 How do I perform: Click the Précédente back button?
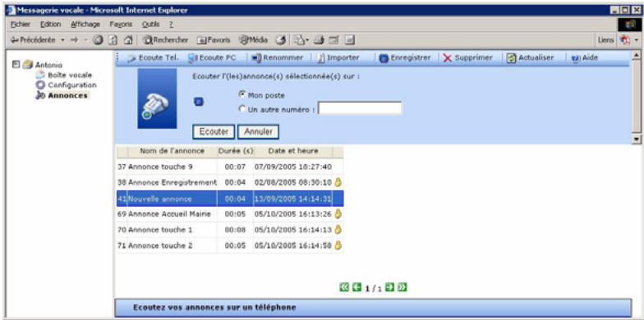(33, 40)
